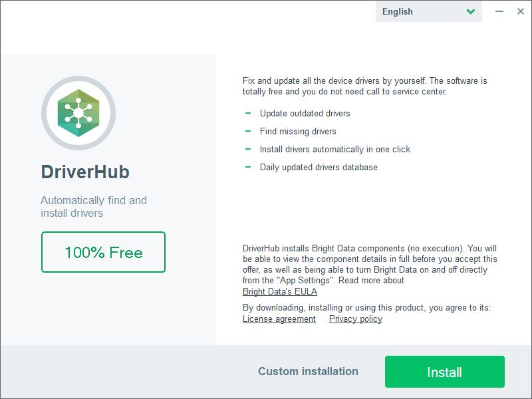Click 'By downloading, installing or using this product' text

[x=367, y=307]
